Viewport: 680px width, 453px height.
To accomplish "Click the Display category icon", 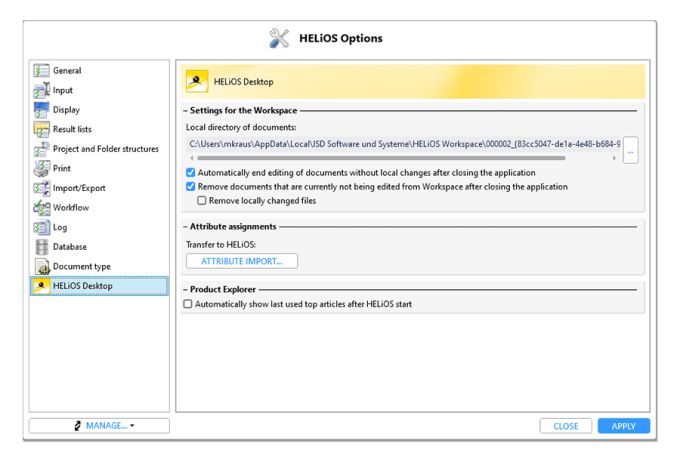I will (x=41, y=110).
